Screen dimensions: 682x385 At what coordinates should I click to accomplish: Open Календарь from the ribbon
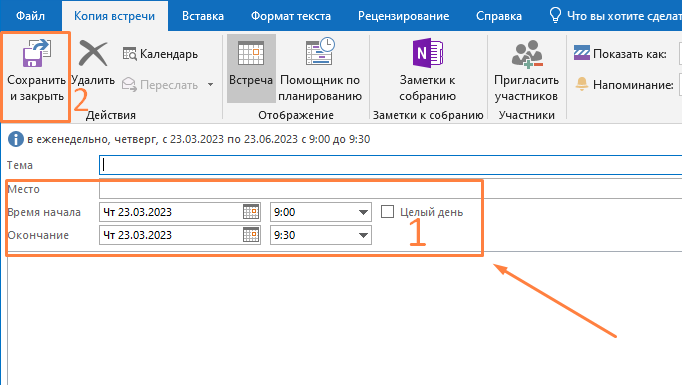tap(160, 54)
